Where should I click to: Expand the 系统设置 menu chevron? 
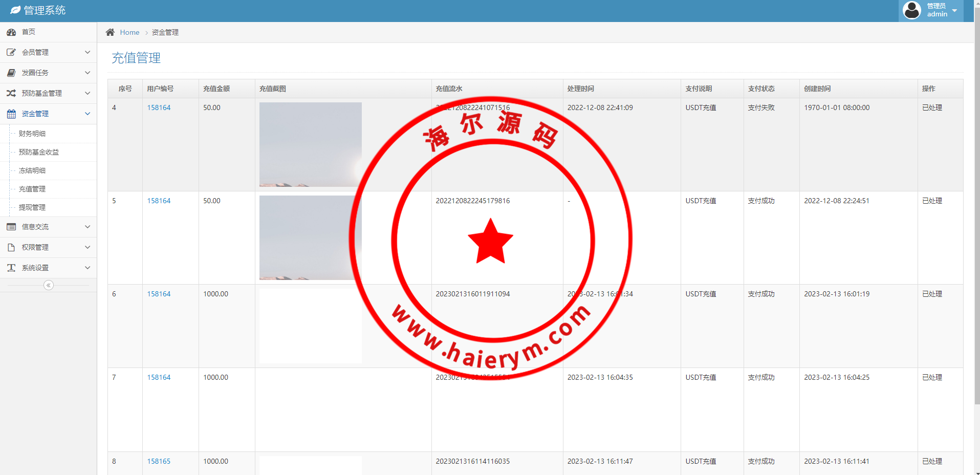(88, 268)
